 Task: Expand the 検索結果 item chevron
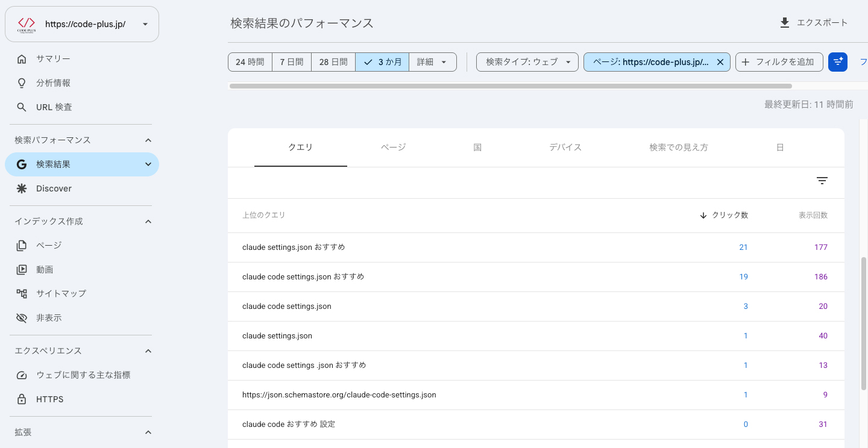click(x=148, y=164)
